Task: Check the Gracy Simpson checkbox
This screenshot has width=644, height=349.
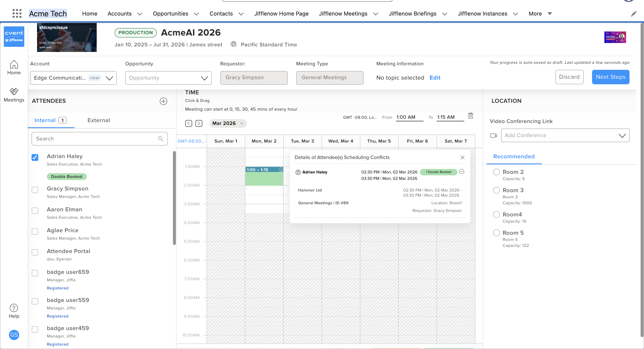Action: point(35,190)
